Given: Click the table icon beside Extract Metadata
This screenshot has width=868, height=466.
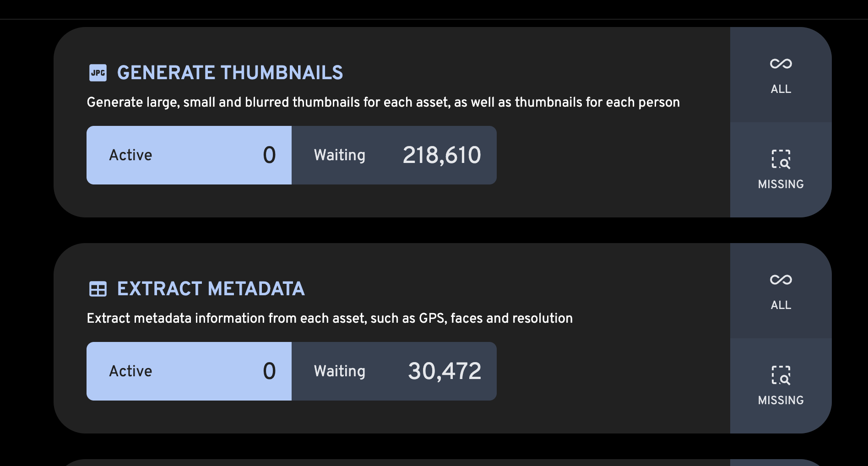Looking at the screenshot, I should 98,289.
